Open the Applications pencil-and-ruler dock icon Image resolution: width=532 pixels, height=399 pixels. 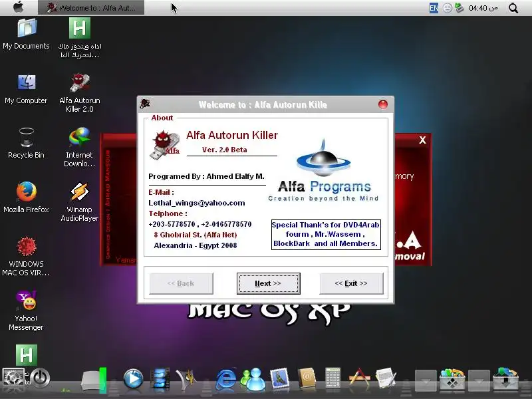pyautogui.click(x=359, y=378)
